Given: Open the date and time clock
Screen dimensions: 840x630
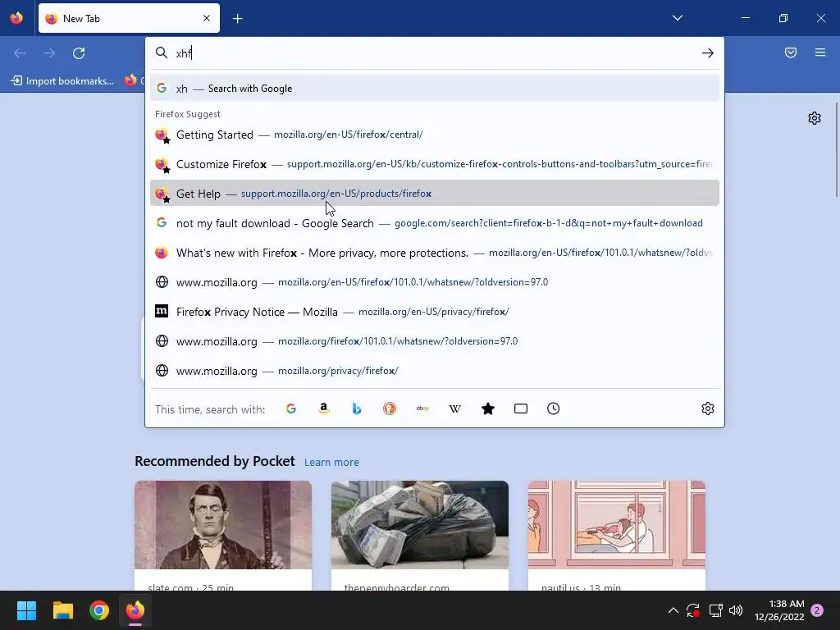Looking at the screenshot, I should (779, 610).
